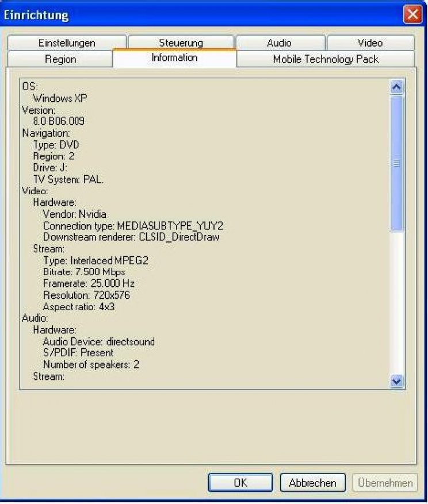The width and height of the screenshot is (428, 504).
Task: Open the Steuerung tab
Action: click(181, 43)
